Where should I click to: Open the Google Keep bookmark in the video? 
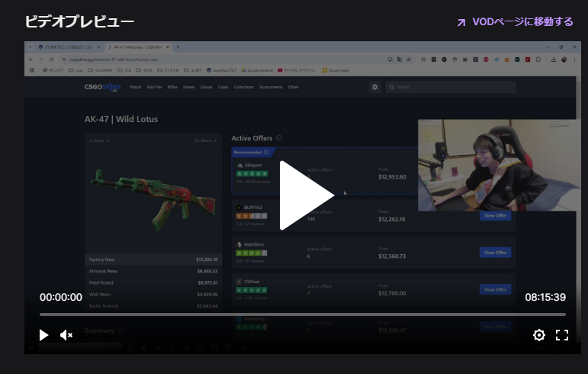pos(336,70)
